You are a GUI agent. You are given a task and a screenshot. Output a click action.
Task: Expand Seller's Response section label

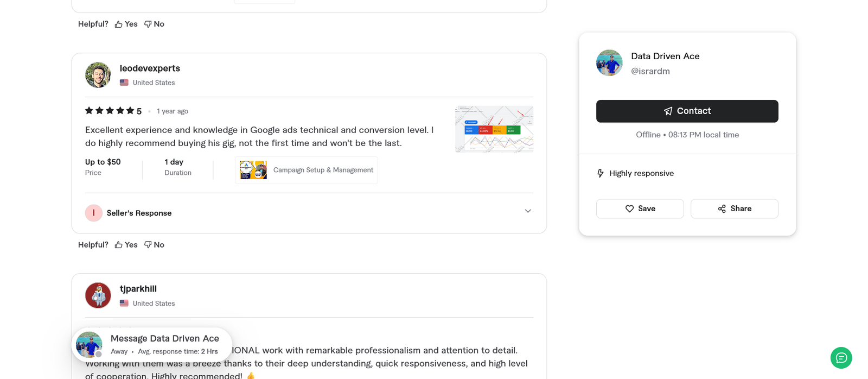[139, 213]
